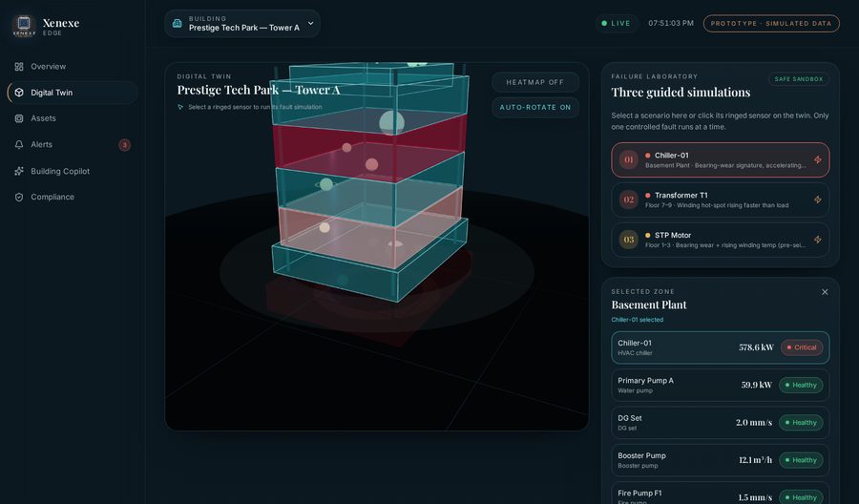Toggle the Heatmap Off button
The height and width of the screenshot is (504, 859).
click(535, 82)
